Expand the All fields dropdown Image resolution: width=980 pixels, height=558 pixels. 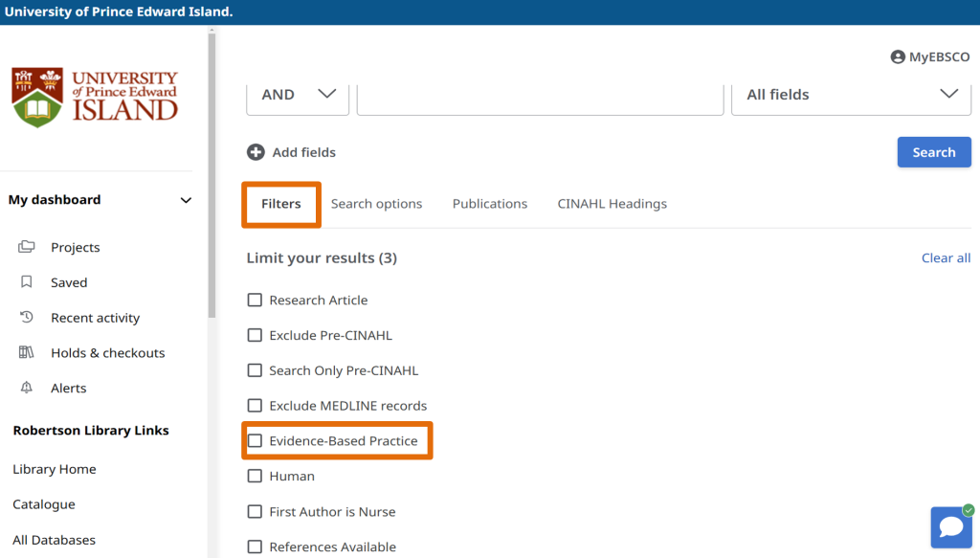pos(851,95)
